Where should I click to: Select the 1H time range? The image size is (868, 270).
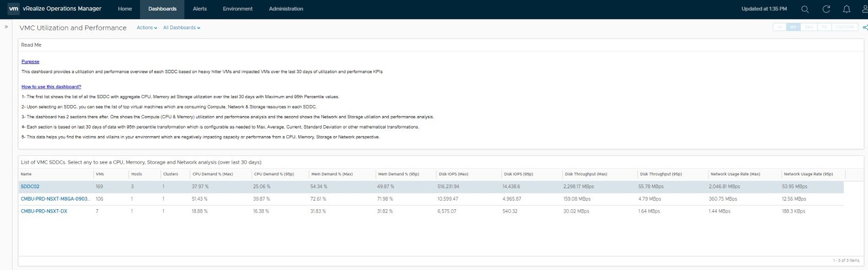pos(780,27)
